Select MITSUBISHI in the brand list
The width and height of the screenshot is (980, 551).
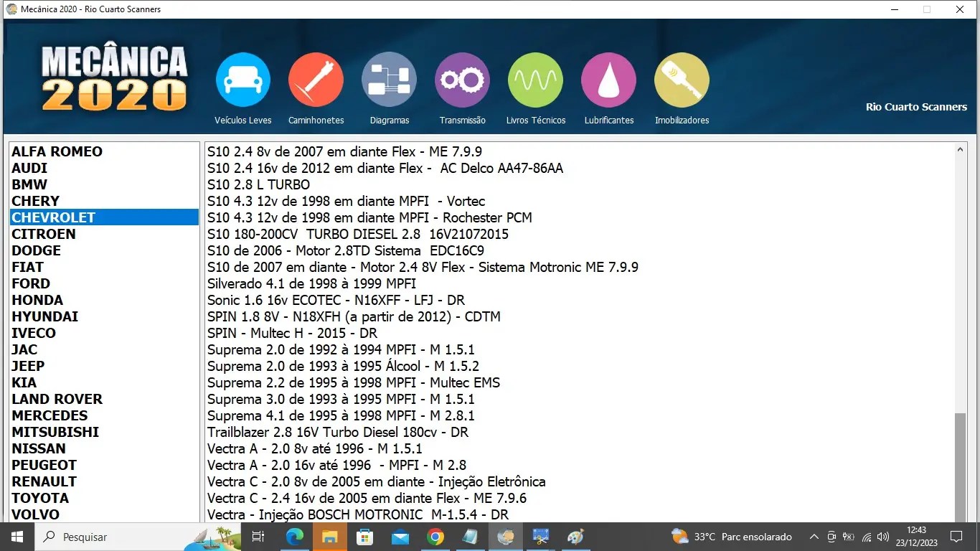tap(104, 432)
